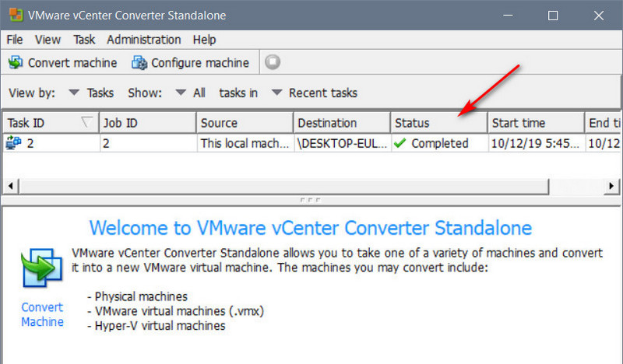This screenshot has width=623, height=364.
Task: Click the large Convert Machine welcome icon
Action: 40,270
